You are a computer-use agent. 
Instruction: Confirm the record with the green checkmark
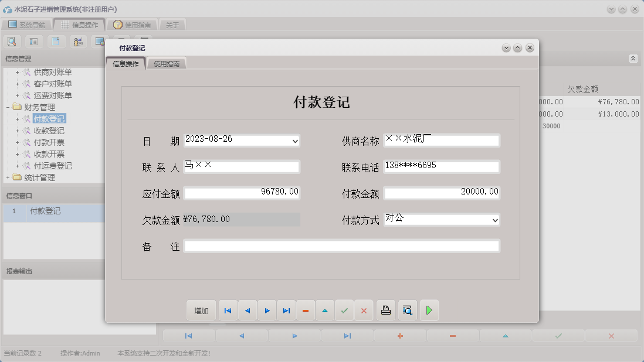344,310
